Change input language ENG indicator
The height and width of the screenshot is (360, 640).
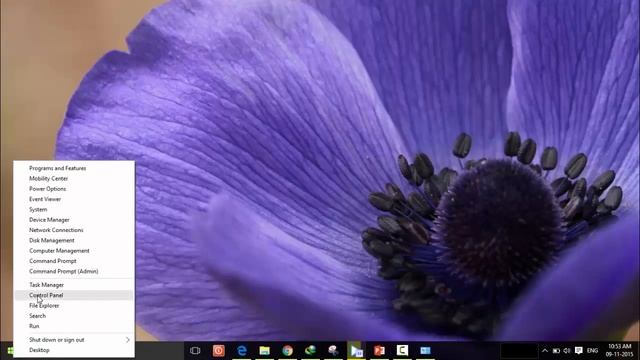coord(592,351)
